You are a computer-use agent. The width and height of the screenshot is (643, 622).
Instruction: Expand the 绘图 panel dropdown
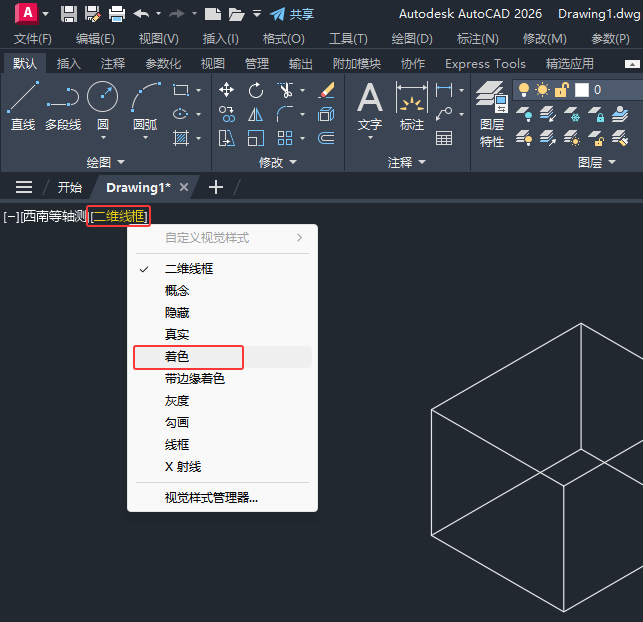point(121,162)
